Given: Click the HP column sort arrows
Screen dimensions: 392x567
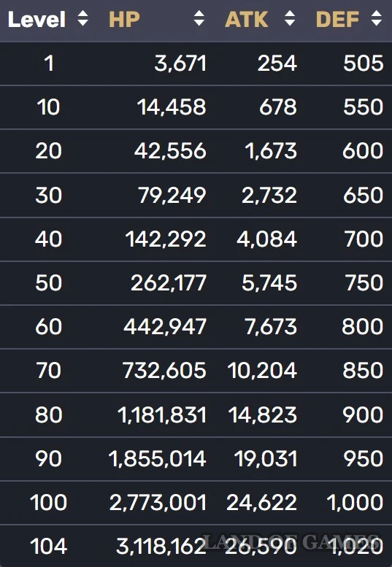Looking at the screenshot, I should (x=199, y=18).
